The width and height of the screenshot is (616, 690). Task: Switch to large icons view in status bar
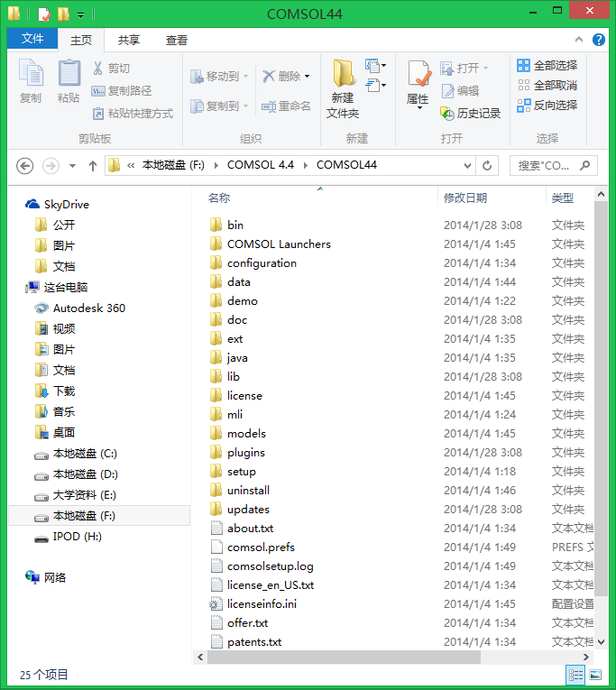coord(595,675)
